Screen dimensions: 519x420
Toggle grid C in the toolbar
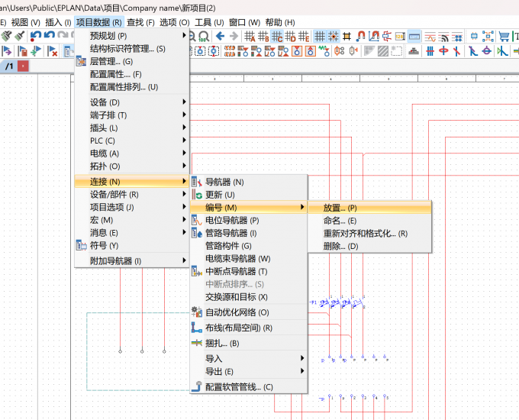[x=277, y=36]
